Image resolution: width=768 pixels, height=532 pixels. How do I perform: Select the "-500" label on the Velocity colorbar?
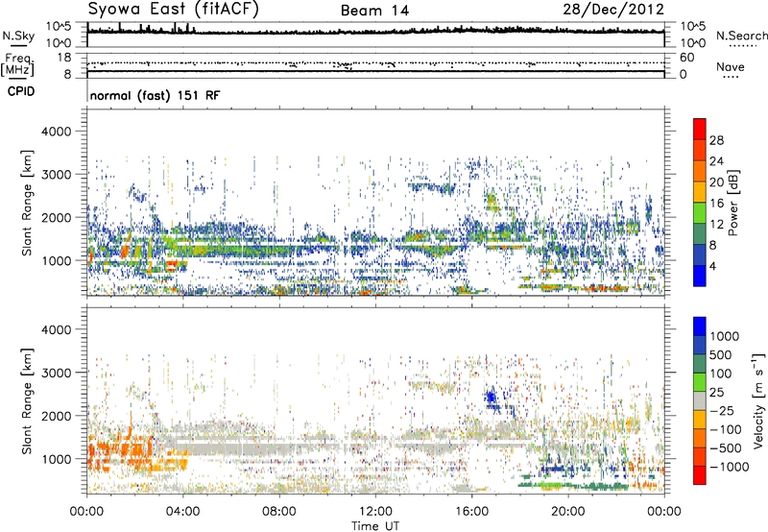tap(726, 448)
